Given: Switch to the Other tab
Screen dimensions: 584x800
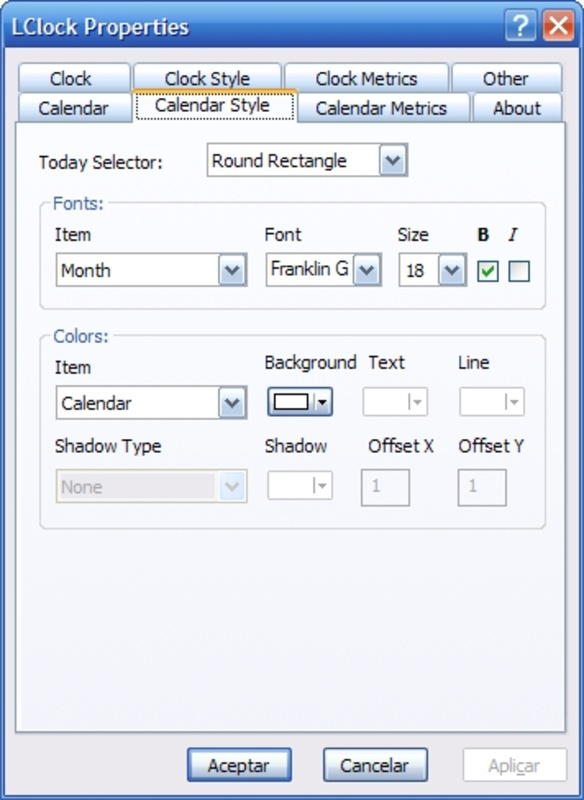Looking at the screenshot, I should pos(509,77).
